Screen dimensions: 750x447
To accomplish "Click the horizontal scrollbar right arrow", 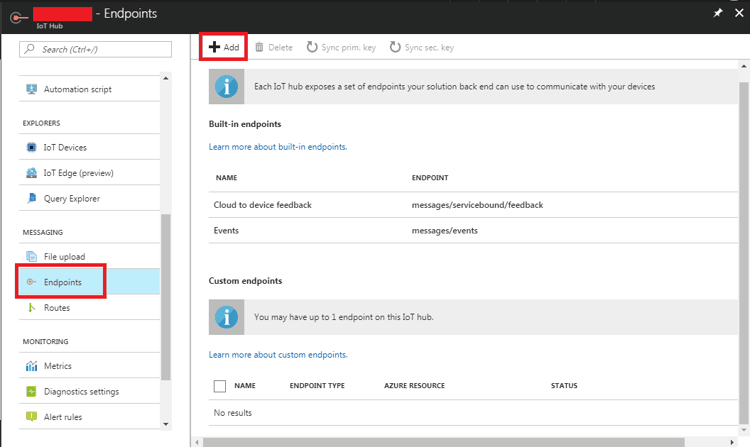I will (732, 442).
